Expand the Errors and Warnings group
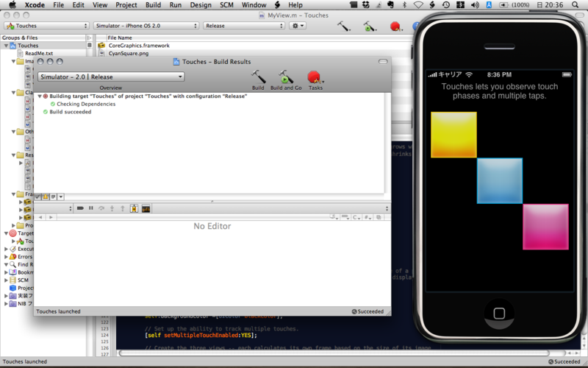Image resolution: width=588 pixels, height=368 pixels. click(6, 257)
